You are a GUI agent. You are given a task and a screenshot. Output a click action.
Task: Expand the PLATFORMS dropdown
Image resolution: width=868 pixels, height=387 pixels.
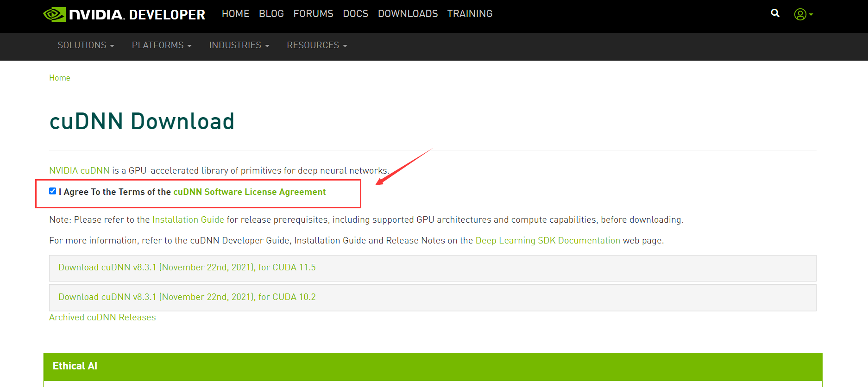pyautogui.click(x=162, y=45)
